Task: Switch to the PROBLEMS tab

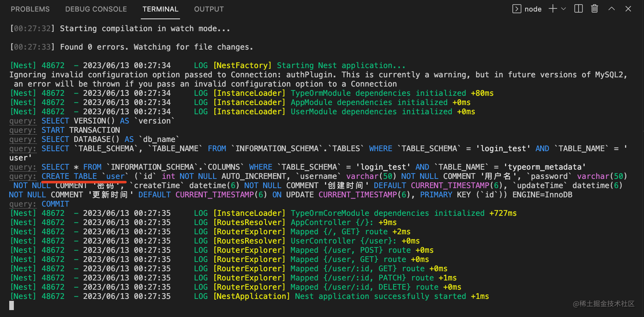Action: (x=30, y=9)
